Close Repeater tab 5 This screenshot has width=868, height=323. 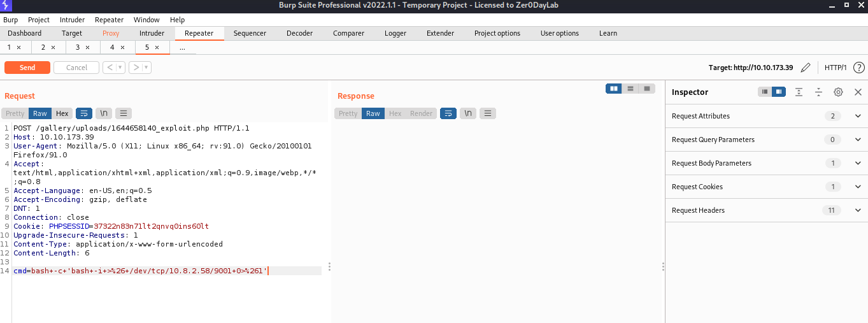click(x=156, y=48)
